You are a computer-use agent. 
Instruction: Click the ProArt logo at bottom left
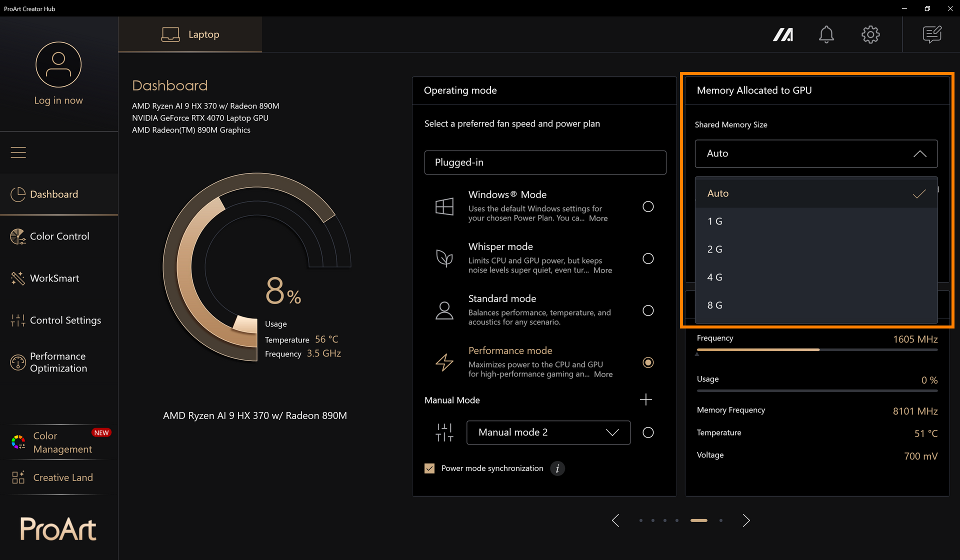(x=58, y=529)
